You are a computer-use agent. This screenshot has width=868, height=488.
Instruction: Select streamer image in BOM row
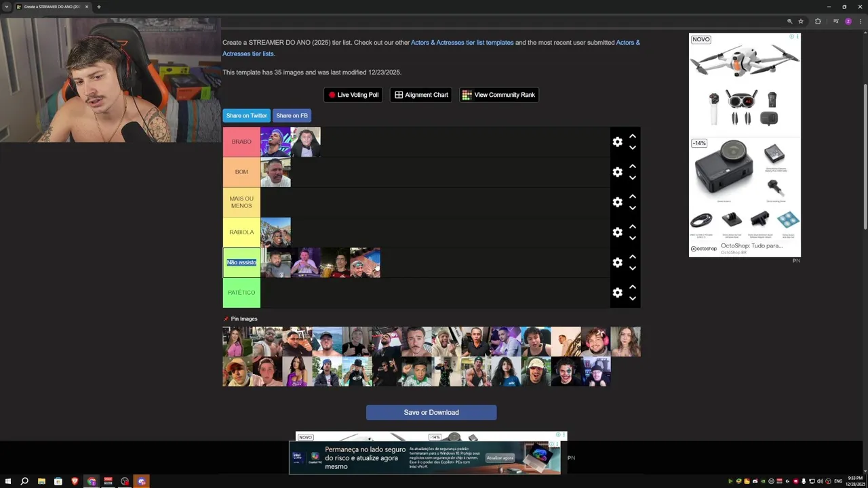pyautogui.click(x=275, y=172)
